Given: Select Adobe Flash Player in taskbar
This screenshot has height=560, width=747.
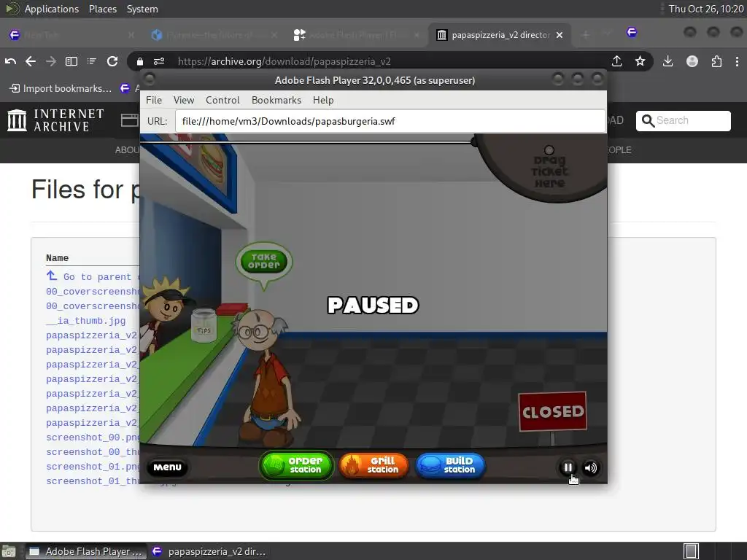Looking at the screenshot, I should (86, 551).
